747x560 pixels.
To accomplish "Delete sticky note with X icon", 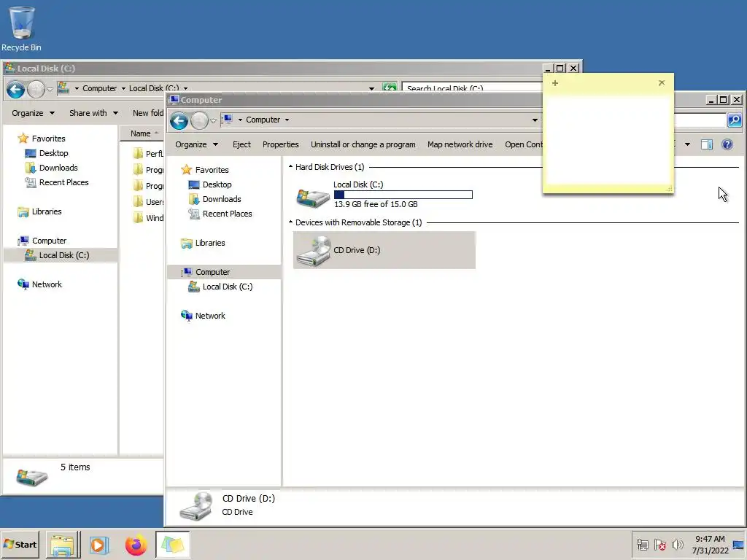I will 661,83.
